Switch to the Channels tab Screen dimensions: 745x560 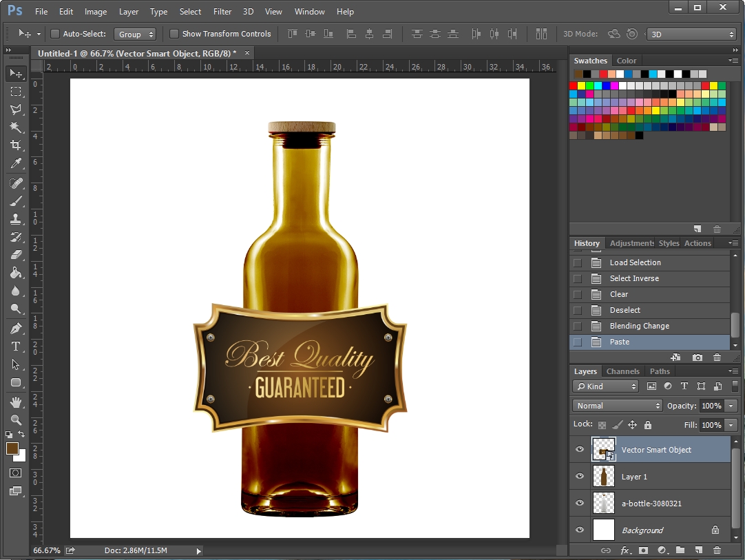[x=622, y=371]
